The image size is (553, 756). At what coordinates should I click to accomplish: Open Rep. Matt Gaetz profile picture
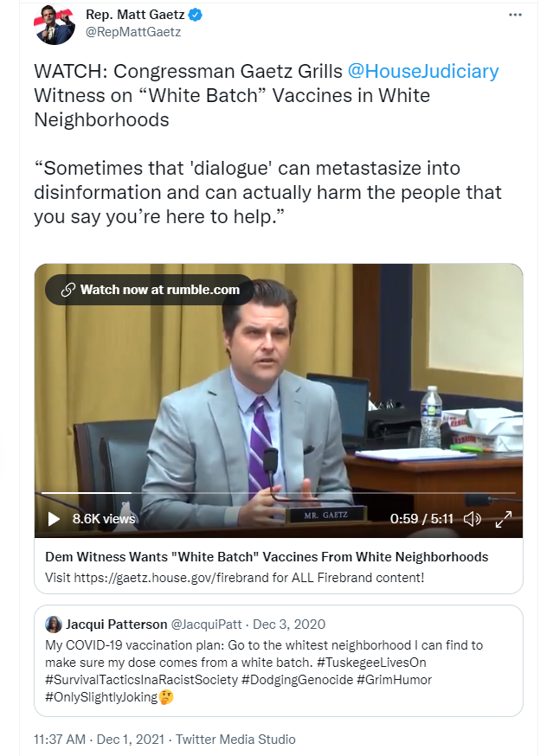click(54, 24)
